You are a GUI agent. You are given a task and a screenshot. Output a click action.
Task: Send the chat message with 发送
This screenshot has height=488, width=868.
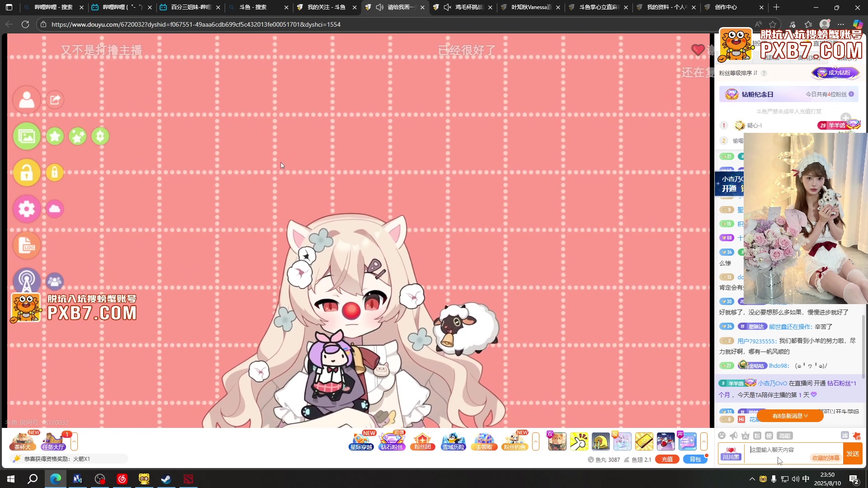(x=853, y=454)
